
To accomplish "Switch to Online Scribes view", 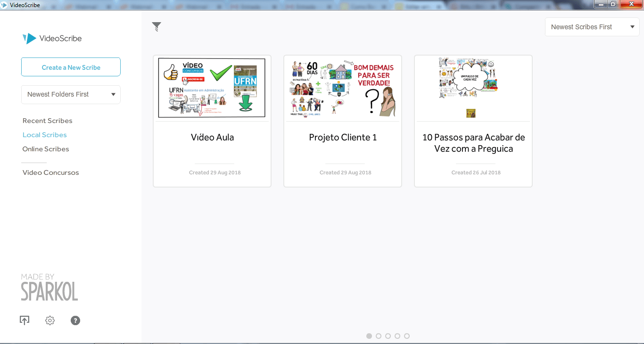I will coord(46,149).
